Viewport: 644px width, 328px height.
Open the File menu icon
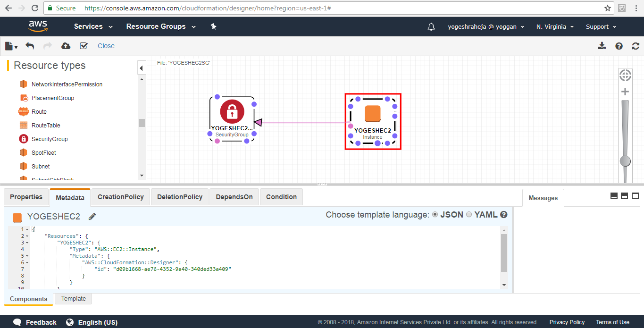(11, 46)
